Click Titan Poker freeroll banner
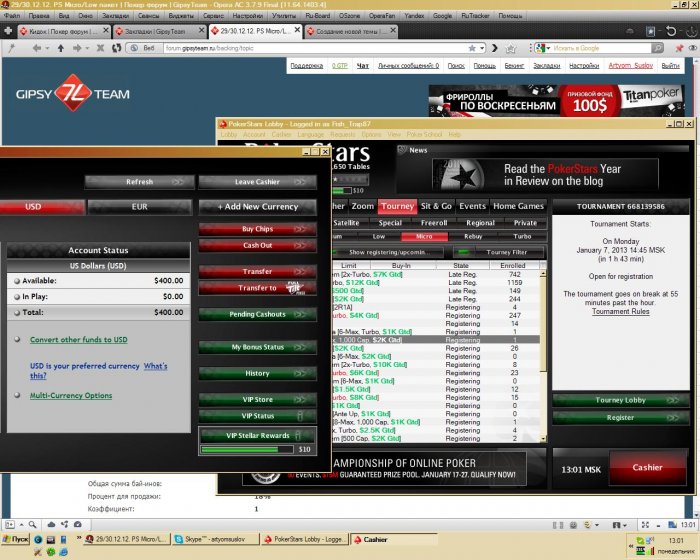This screenshot has height=560, width=700. 556,101
